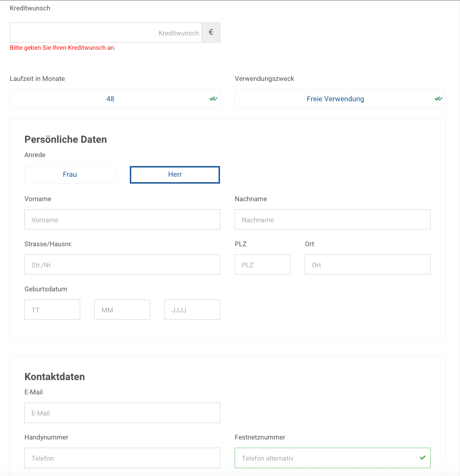This screenshot has width=460, height=476.
Task: Click the checkmark in Laufzeit dropdown
Action: (213, 99)
